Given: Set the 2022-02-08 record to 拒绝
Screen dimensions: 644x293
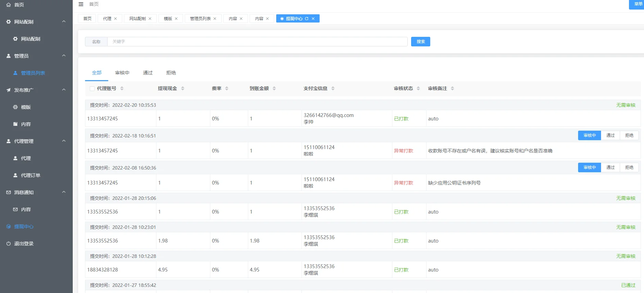Looking at the screenshot, I should pyautogui.click(x=629, y=167).
